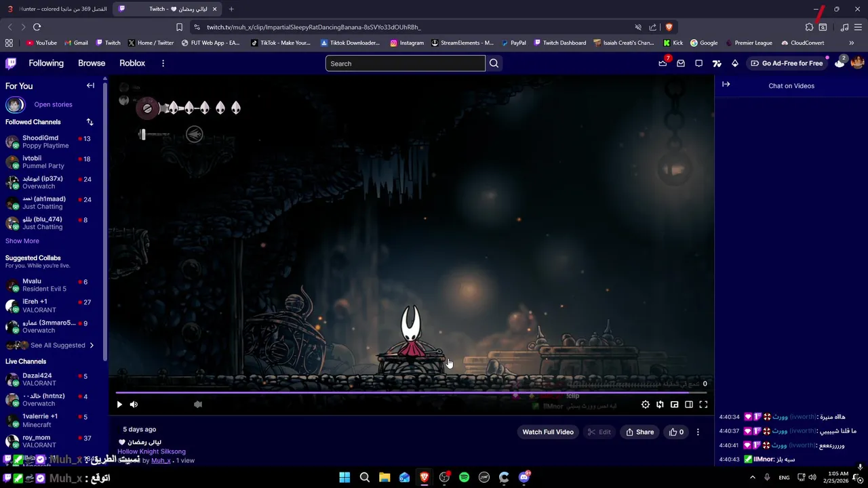Open the whispers chat bubble icon

point(698,63)
